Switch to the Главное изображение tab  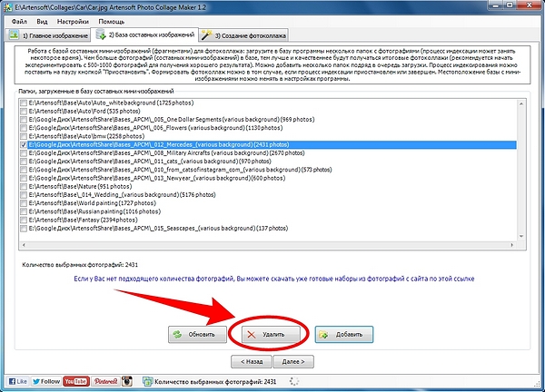pos(48,35)
